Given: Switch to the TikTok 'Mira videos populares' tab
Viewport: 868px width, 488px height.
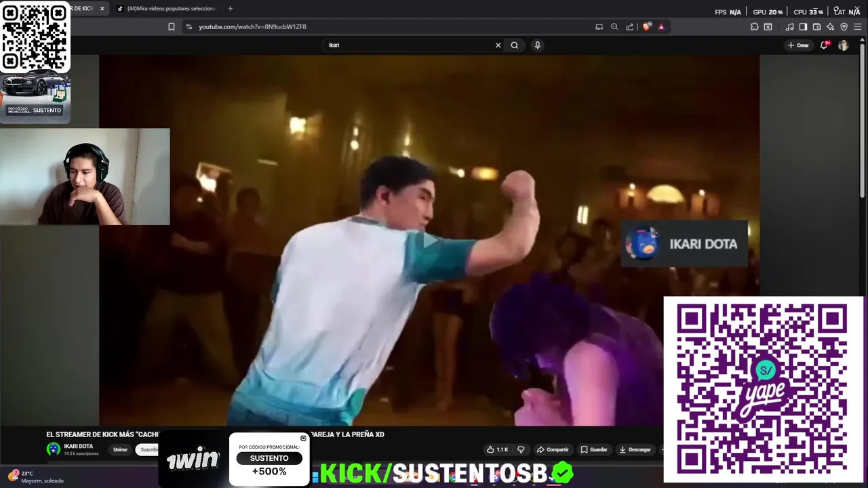Looking at the screenshot, I should coord(166,9).
